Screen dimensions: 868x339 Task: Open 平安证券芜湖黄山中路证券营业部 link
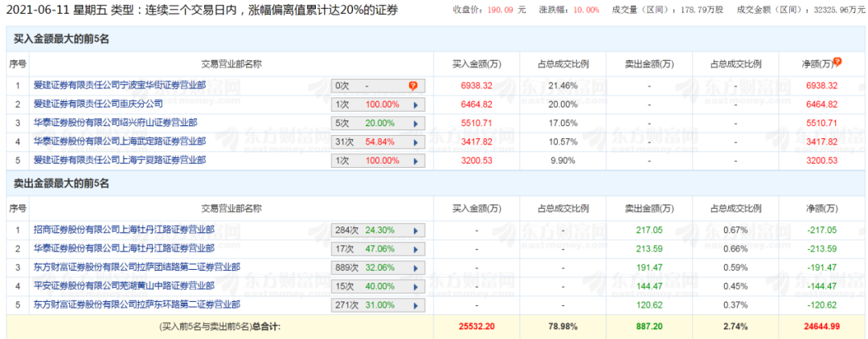[x=124, y=286]
